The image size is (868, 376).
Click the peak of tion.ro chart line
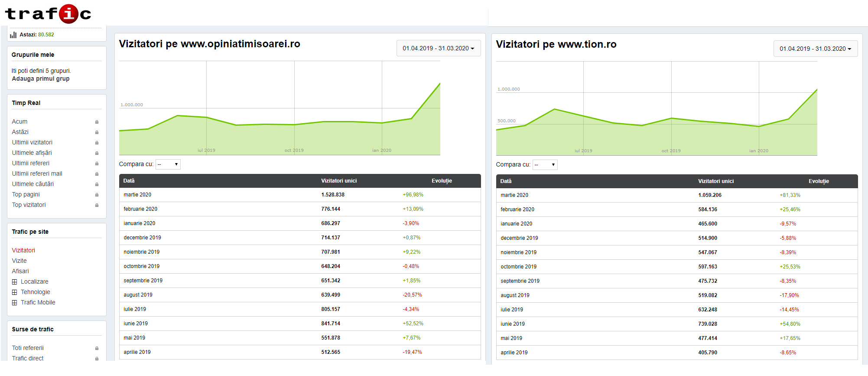[816, 90]
